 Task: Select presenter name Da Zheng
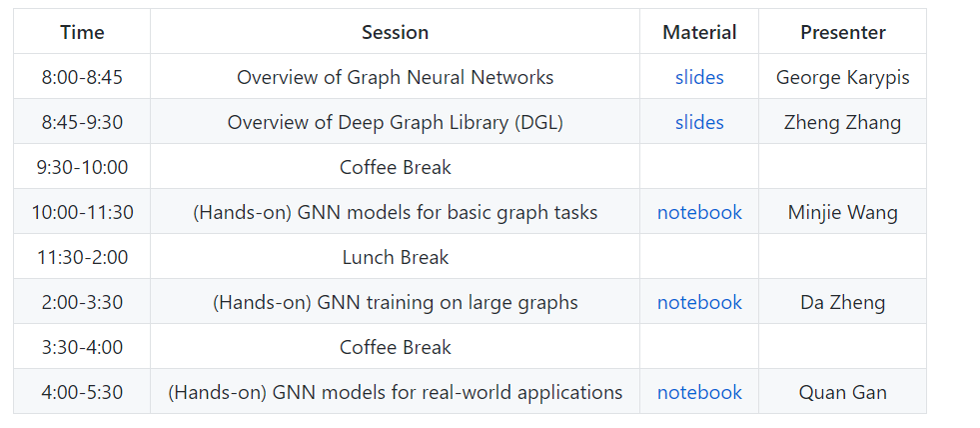pos(842,302)
